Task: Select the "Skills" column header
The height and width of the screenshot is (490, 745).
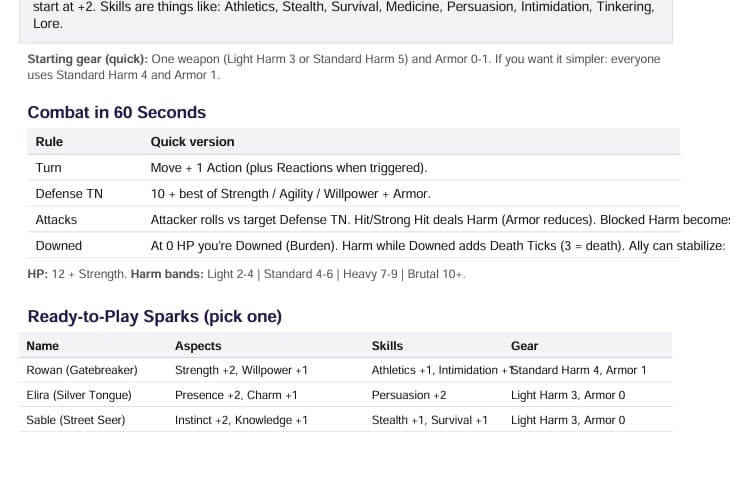Action: (387, 346)
